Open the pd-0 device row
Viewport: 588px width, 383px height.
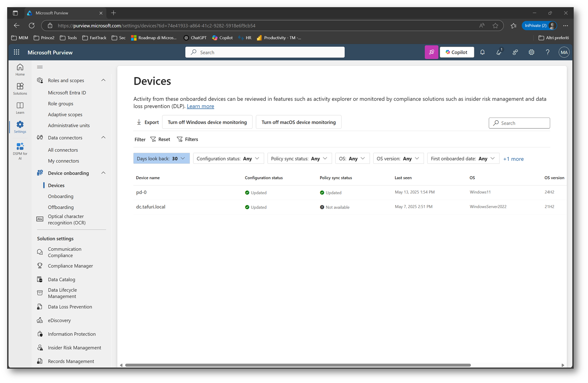(350, 193)
